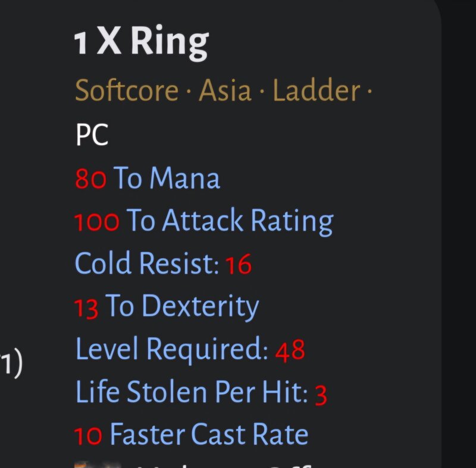This screenshot has height=468, width=476.
Task: Click the '10 Faster Cast Rate' stat
Action: click(191, 434)
